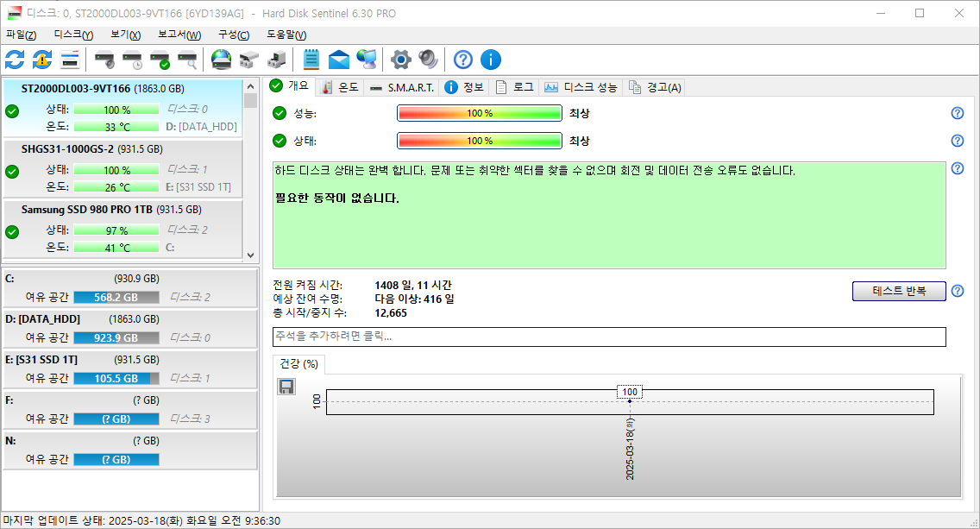Screen dimensions: 980x529
Task: Open the 디스크(Y) menu
Action: coord(73,35)
